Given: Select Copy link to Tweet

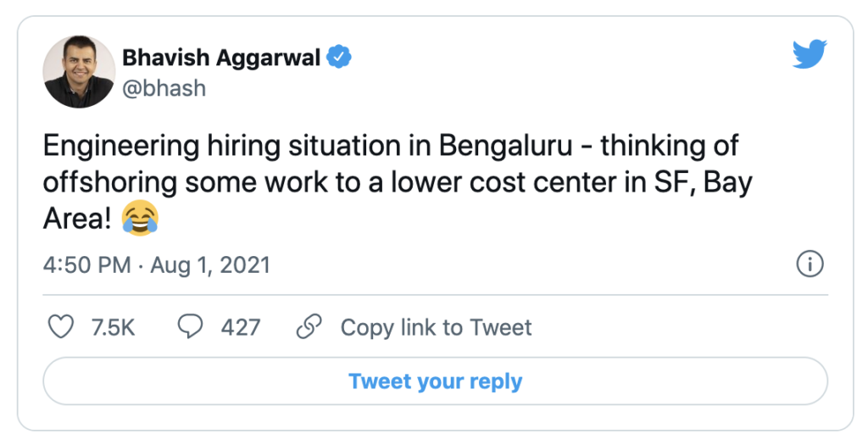Looking at the screenshot, I should coord(436,327).
